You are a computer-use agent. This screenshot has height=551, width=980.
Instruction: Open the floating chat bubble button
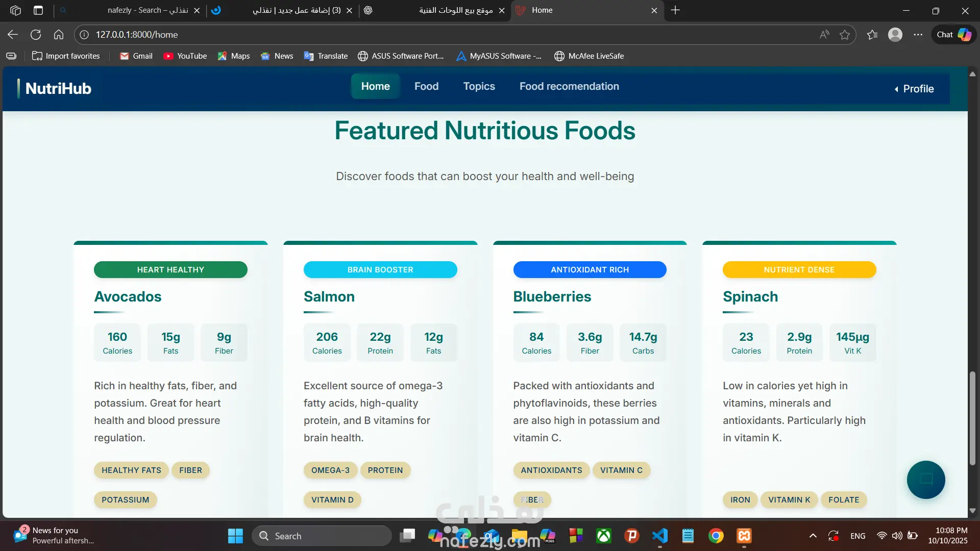click(925, 480)
